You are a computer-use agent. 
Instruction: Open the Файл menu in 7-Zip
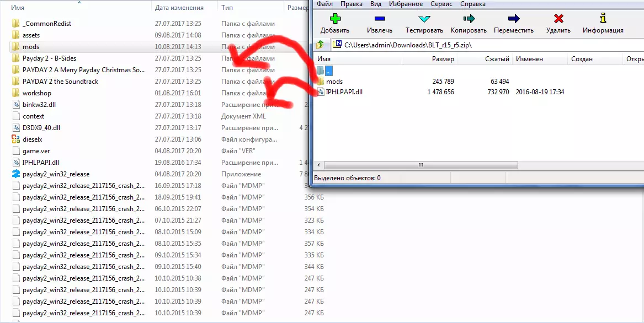click(324, 4)
